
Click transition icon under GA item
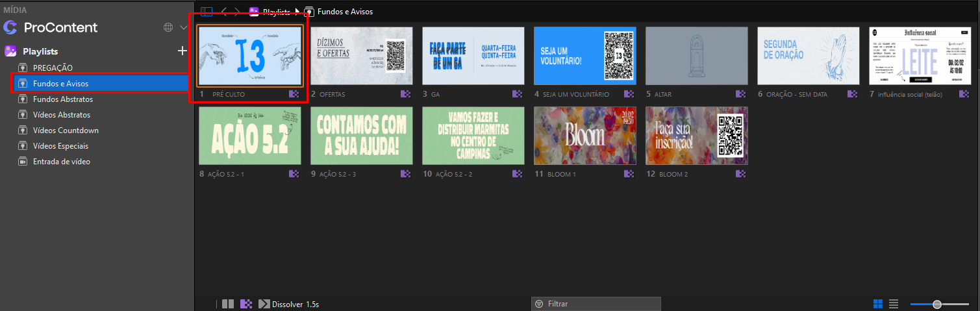tap(518, 94)
